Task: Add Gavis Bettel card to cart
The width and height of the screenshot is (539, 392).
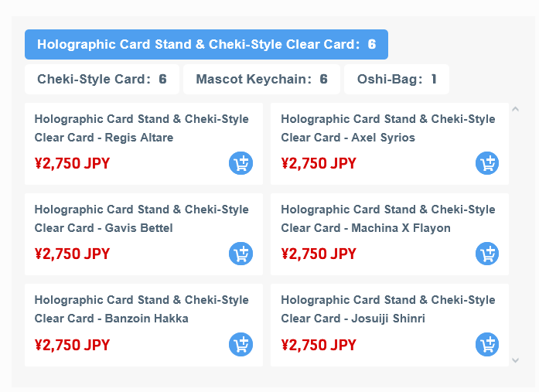Action: [241, 254]
